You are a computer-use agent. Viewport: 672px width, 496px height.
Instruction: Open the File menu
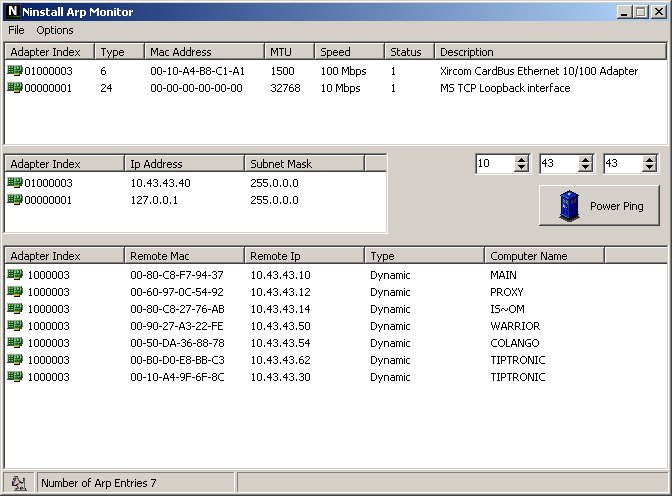[x=16, y=31]
